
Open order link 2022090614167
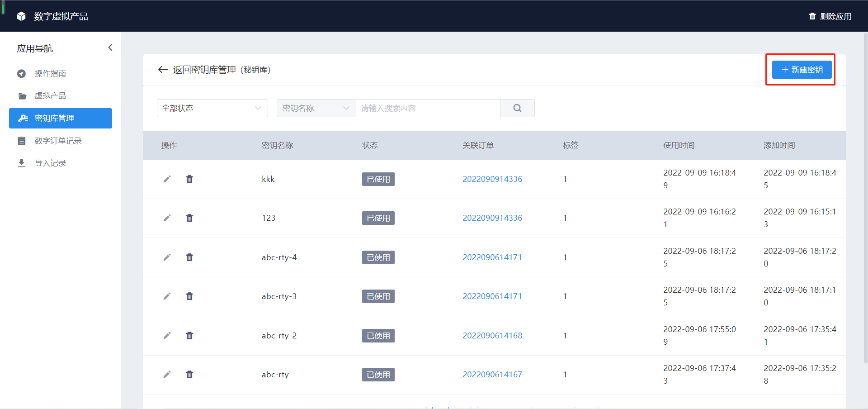click(492, 375)
